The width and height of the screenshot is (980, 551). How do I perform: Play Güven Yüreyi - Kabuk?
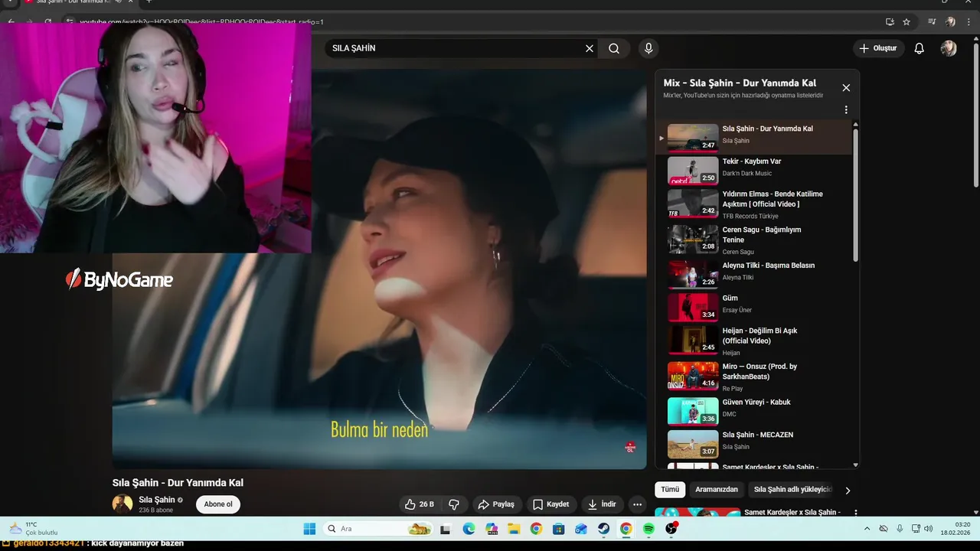point(754,410)
